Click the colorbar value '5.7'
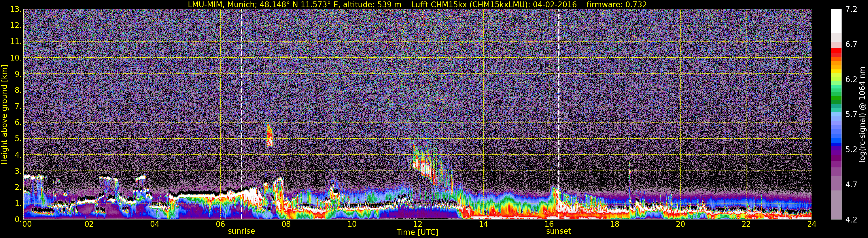The width and height of the screenshot is (868, 238). [851, 114]
